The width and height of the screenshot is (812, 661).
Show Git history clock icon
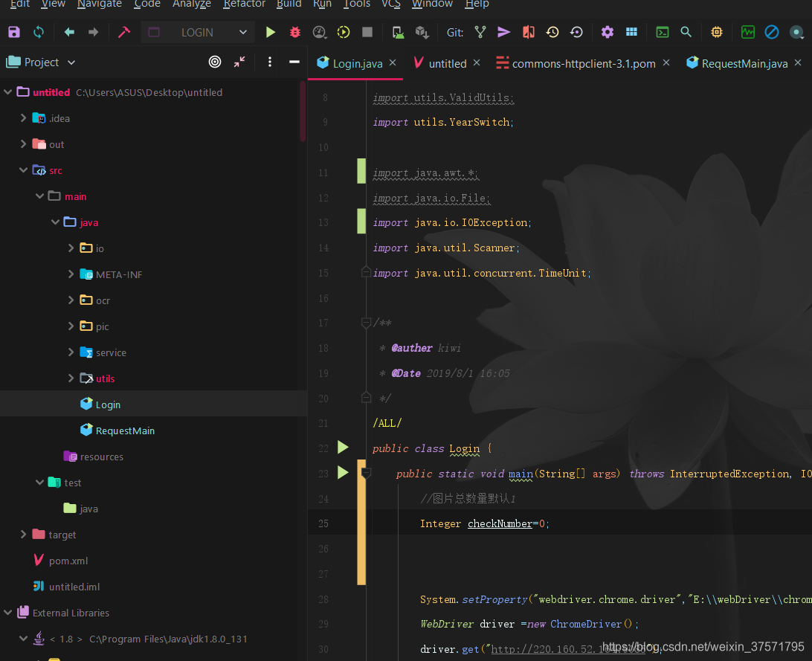point(552,32)
